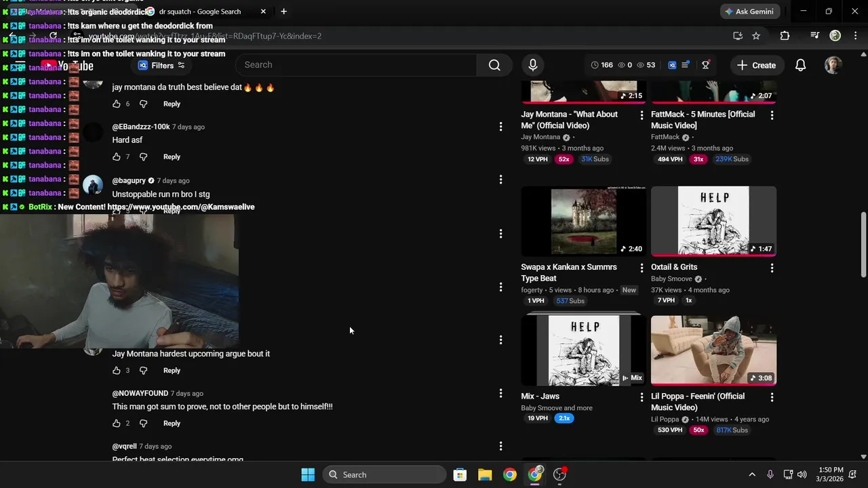Click the volume icon in system tray
This screenshot has width=868, height=488.
coord(802,474)
